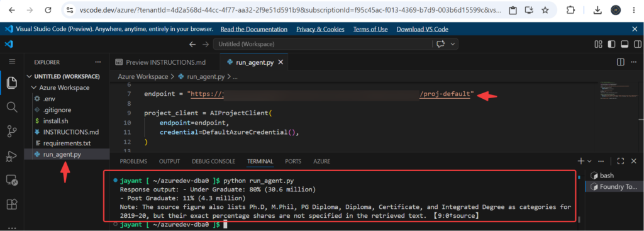Open the Run and Debug view
Viewport: 644px width, 231px height.
coord(12,155)
